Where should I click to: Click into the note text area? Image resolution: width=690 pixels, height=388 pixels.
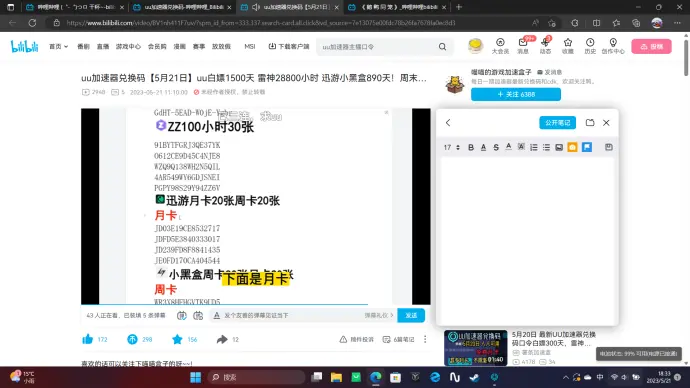tap(527, 240)
